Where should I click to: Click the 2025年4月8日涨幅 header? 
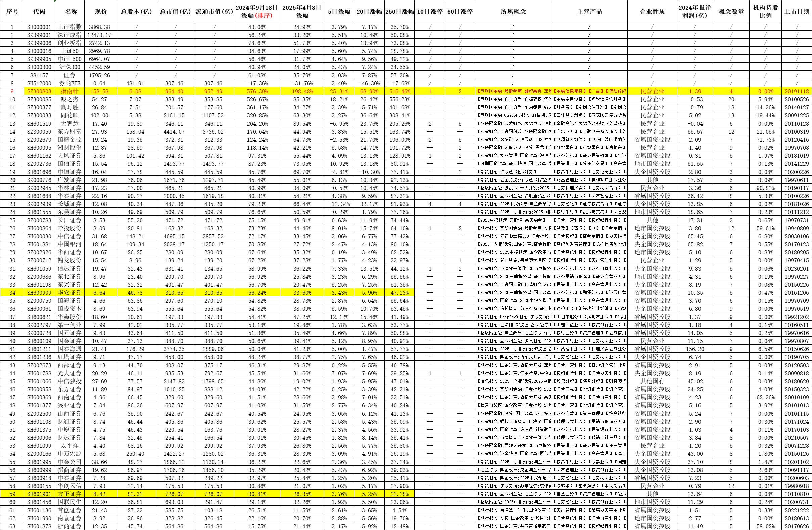(x=302, y=11)
